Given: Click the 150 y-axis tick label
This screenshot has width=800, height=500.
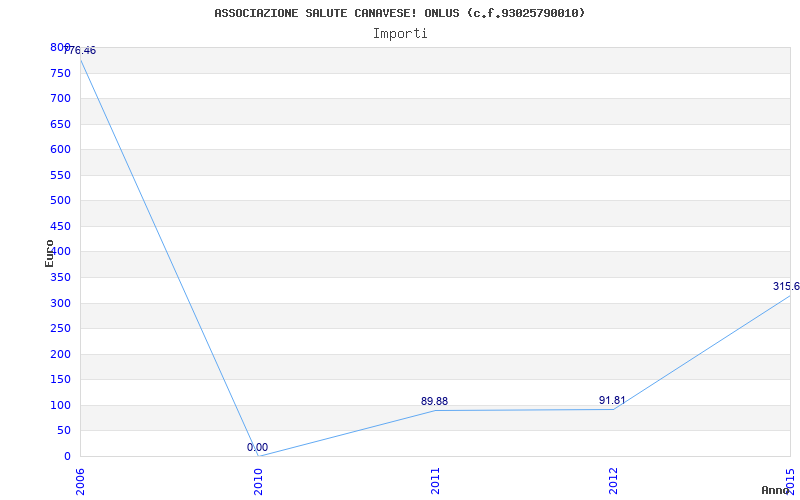Looking at the screenshot, I should pyautogui.click(x=60, y=380).
